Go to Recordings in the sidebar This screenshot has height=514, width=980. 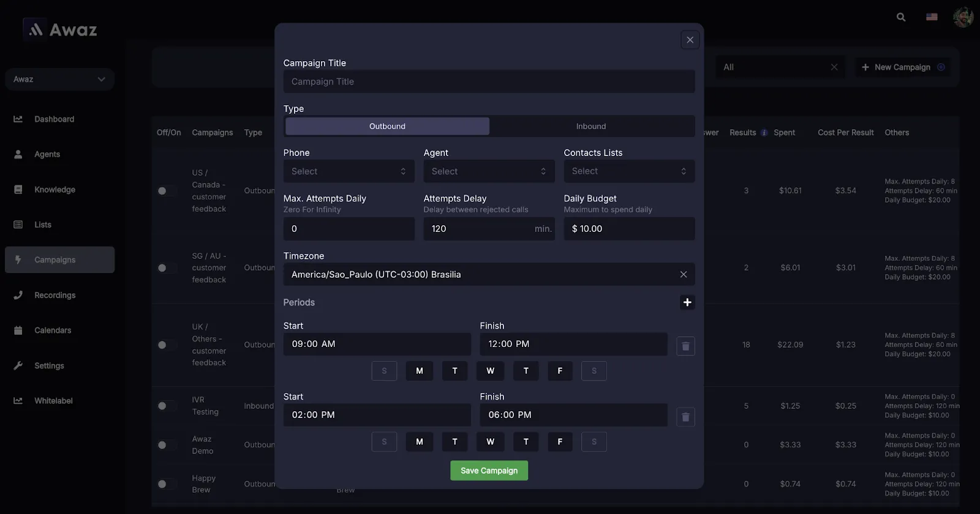pyautogui.click(x=55, y=295)
